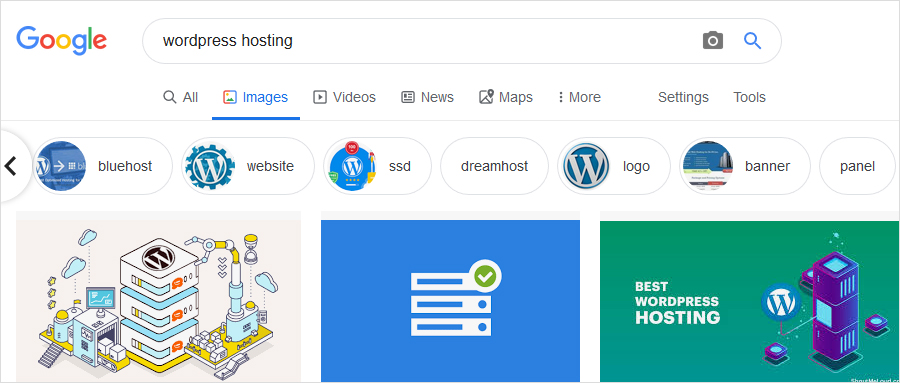Open Settings link

pyautogui.click(x=683, y=98)
